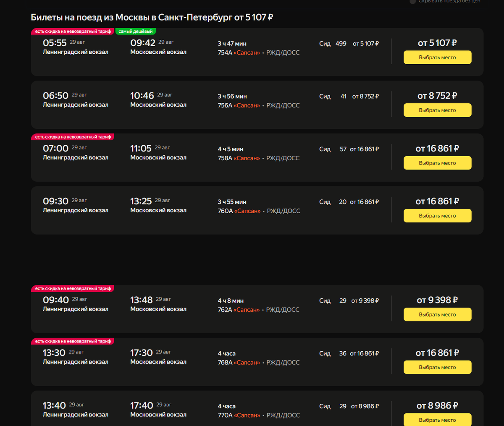Screen dimensions: 504x426
Task: Click the '3 ч 56 мин' duration
Action: coord(232,97)
